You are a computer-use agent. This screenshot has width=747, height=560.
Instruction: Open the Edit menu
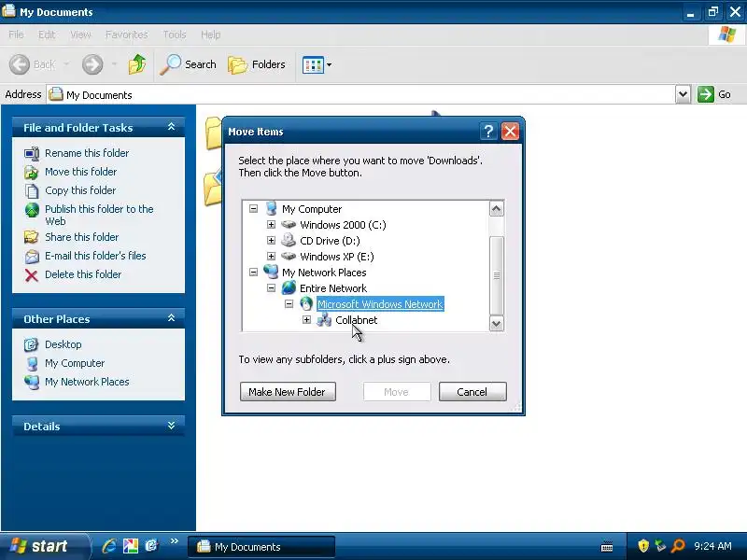[47, 35]
